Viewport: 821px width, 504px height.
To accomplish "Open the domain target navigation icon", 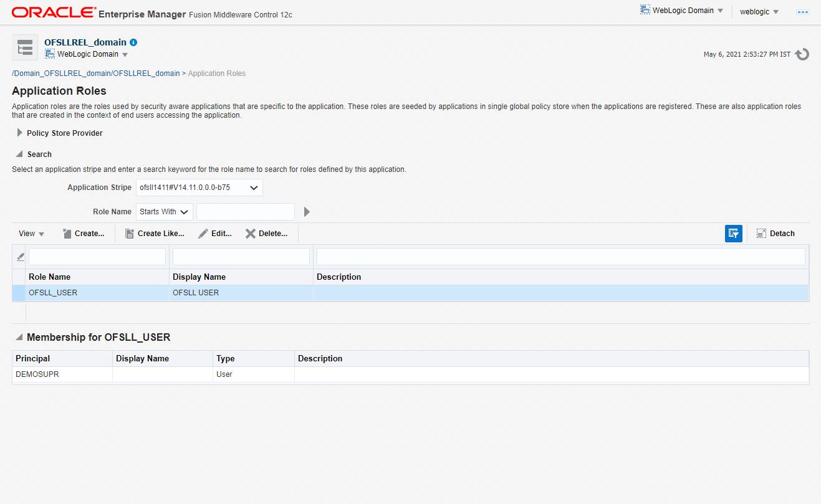I will point(25,48).
